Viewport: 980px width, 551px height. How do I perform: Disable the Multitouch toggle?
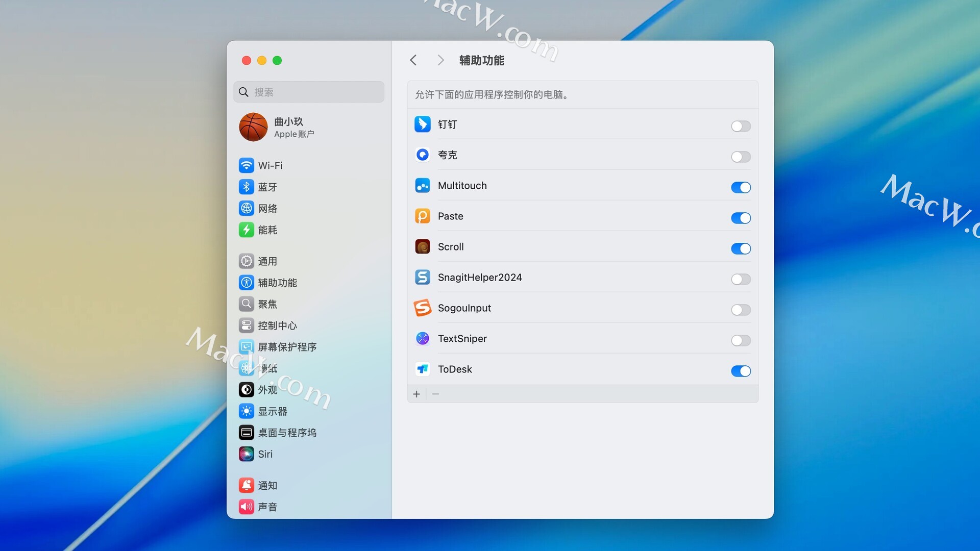click(741, 187)
